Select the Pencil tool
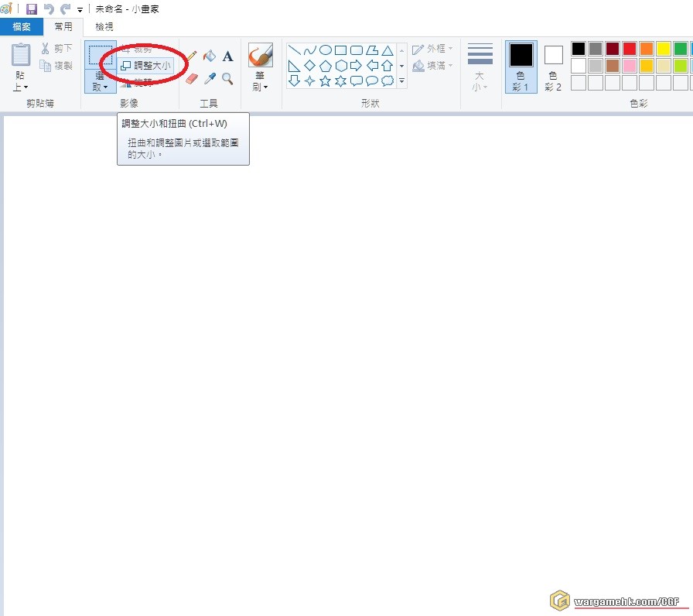Image resolution: width=693 pixels, height=616 pixels. pos(191,56)
